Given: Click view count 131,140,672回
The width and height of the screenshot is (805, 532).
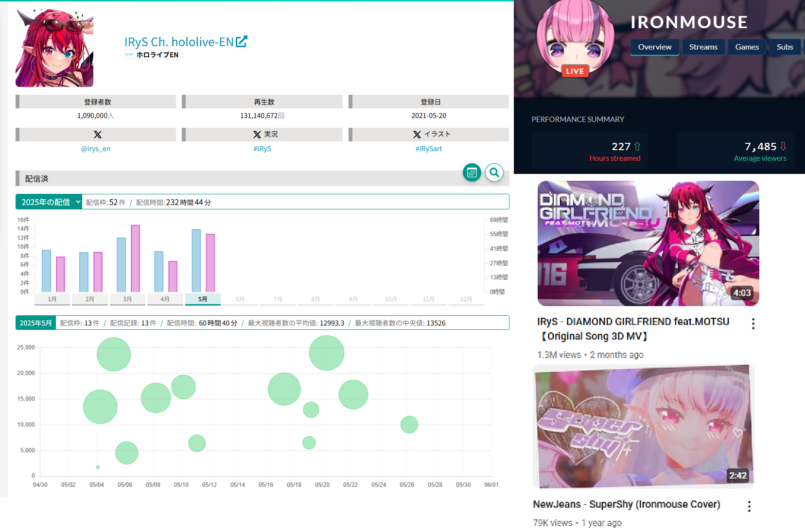Looking at the screenshot, I should point(262,116).
